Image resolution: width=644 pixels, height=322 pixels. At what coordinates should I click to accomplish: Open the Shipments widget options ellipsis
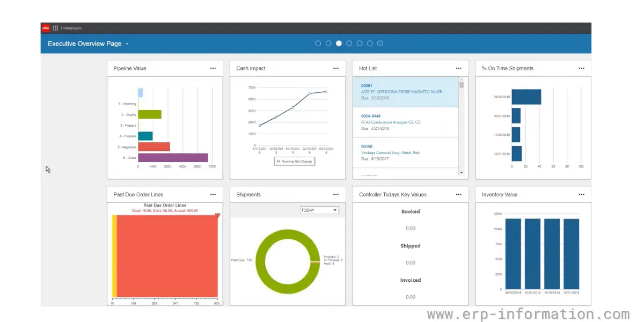336,194
